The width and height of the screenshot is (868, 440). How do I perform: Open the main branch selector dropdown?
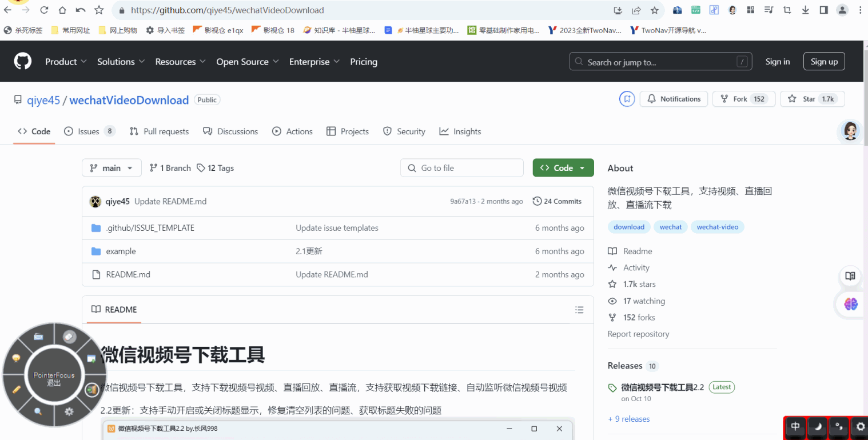click(x=112, y=168)
